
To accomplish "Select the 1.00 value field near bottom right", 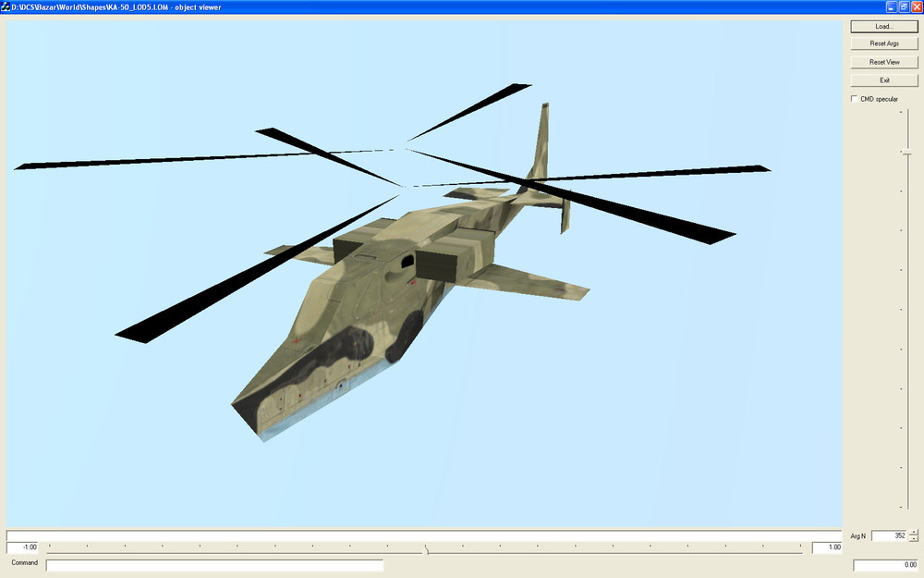I will (x=829, y=547).
